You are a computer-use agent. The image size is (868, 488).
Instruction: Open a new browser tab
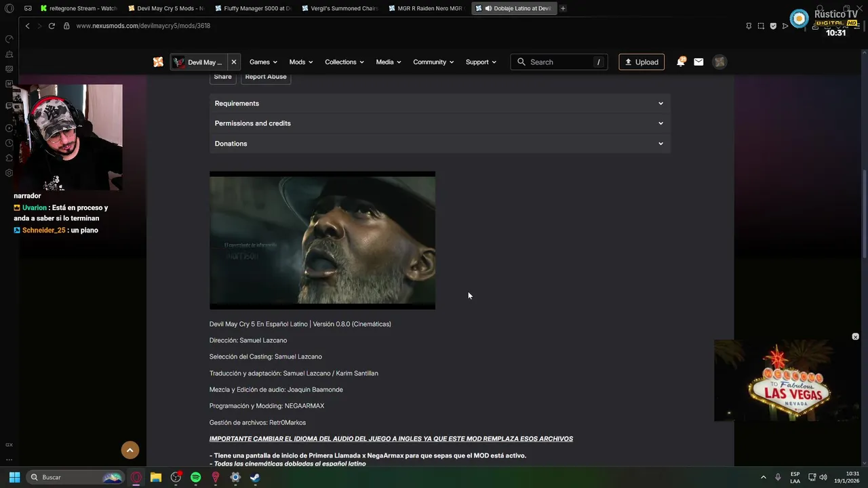click(563, 8)
